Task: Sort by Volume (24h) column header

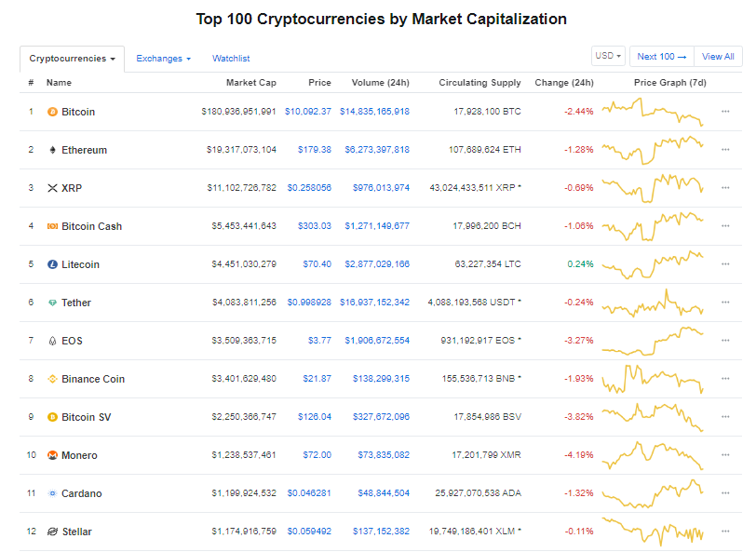Action: coord(381,83)
